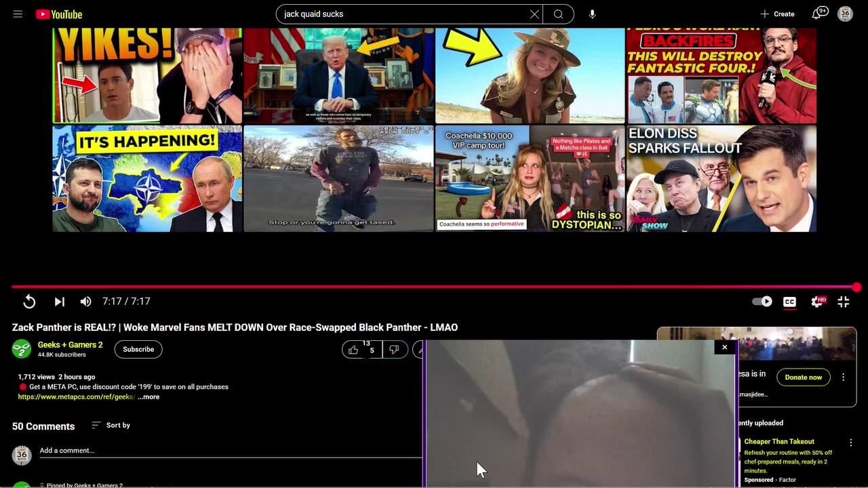Start voice search with microphone
Viewport: 868px width, 488px height.
click(592, 14)
